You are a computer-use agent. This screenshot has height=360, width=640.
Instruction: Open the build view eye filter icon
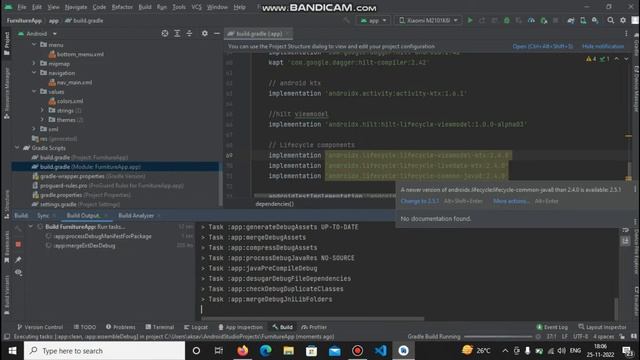(18, 272)
